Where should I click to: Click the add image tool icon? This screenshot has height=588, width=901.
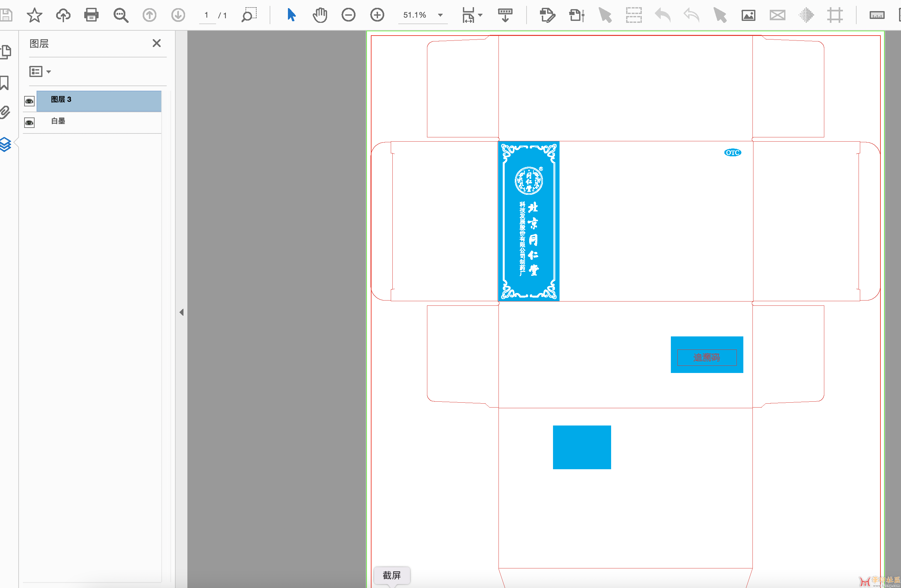click(x=749, y=15)
